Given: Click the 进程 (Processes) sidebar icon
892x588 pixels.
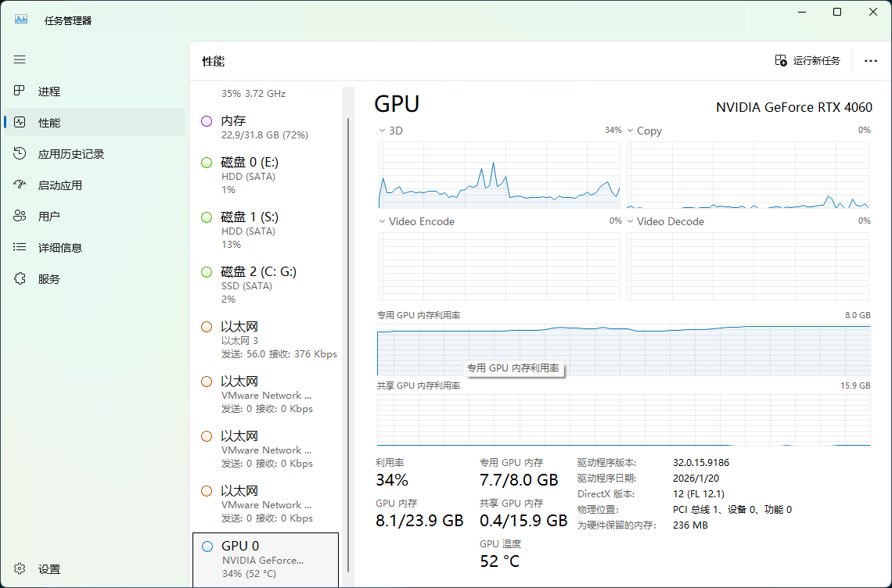Looking at the screenshot, I should [x=20, y=91].
